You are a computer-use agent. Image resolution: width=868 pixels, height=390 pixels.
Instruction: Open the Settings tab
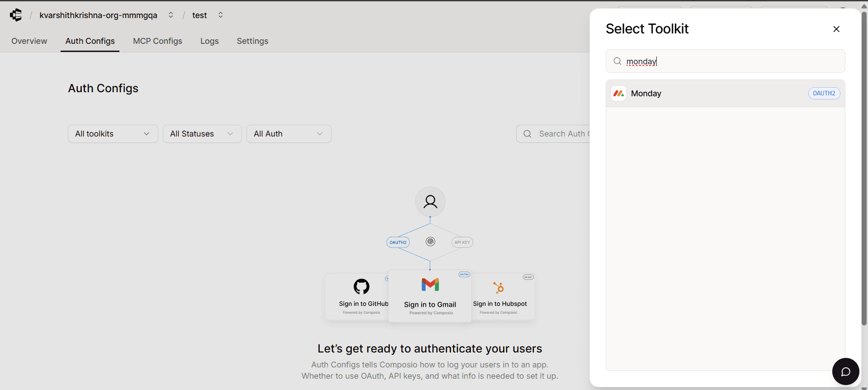pyautogui.click(x=252, y=41)
